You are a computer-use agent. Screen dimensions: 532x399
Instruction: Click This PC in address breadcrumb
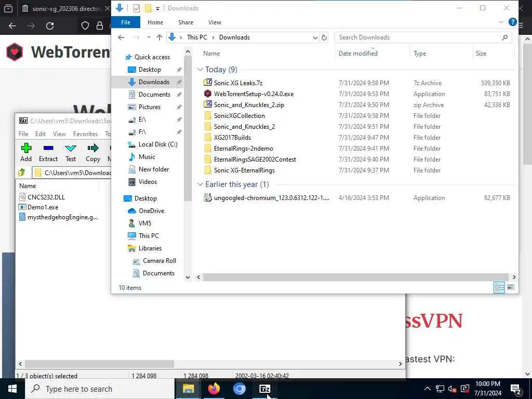[197, 37]
